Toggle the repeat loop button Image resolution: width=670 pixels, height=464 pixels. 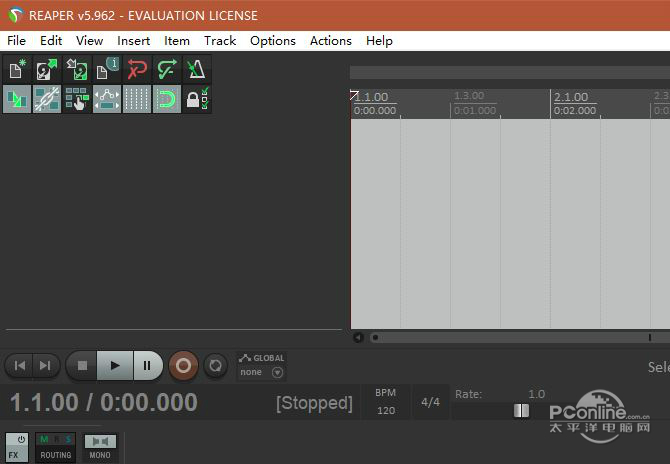215,366
